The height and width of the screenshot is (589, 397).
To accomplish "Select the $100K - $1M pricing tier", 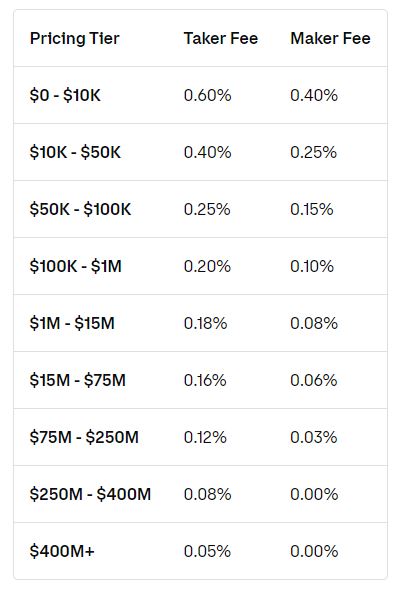I will click(x=75, y=267).
